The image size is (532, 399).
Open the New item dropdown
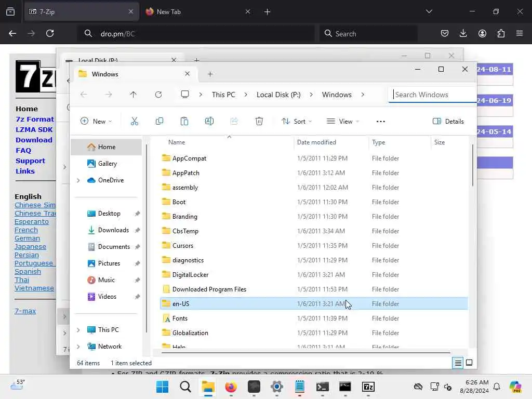96,121
